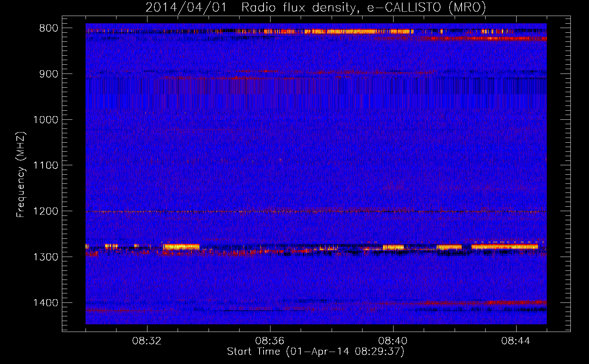The height and width of the screenshot is (364, 589).
Task: Click the 1400 frequency tick label
Action: click(x=46, y=303)
